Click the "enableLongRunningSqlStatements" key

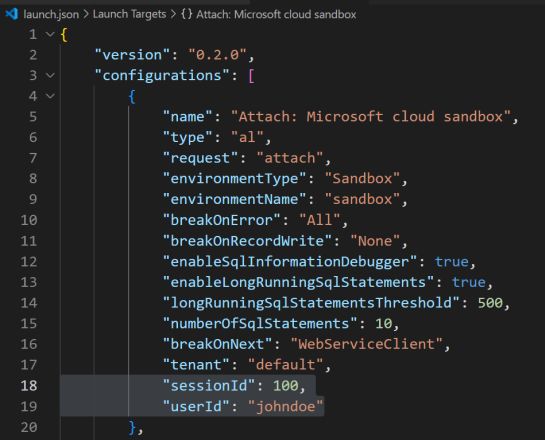[299, 282]
